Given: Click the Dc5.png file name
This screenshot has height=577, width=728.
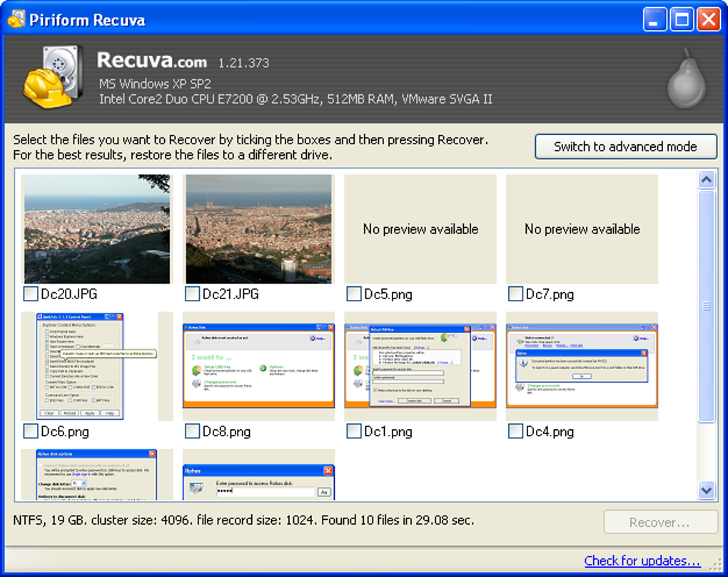Looking at the screenshot, I should 388,294.
